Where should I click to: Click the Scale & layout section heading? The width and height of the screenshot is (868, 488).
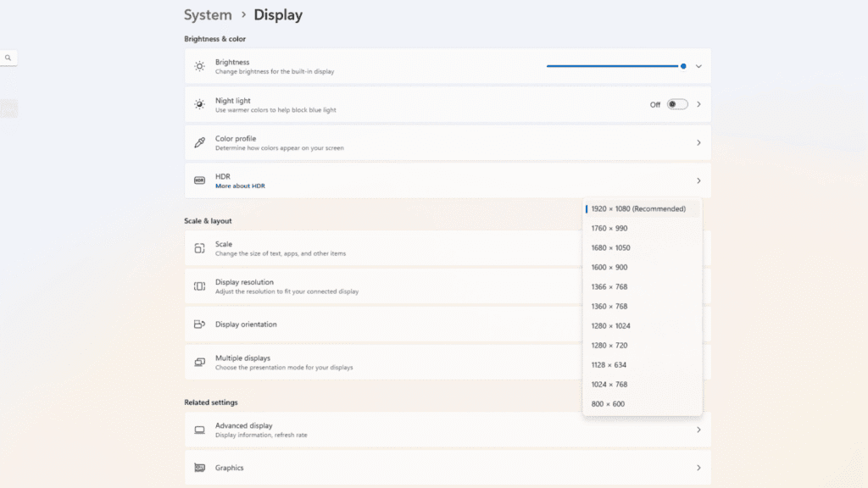[208, 221]
